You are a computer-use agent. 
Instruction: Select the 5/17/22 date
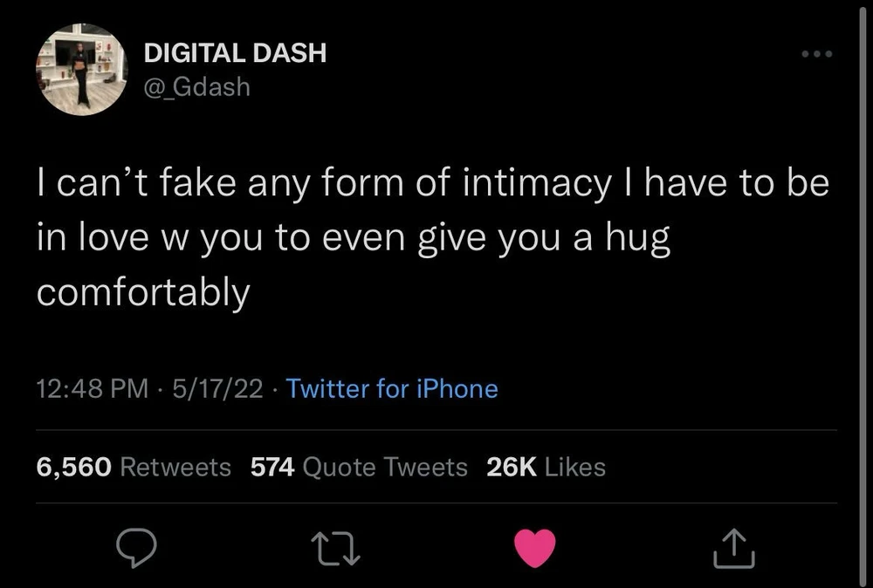pyautogui.click(x=217, y=388)
